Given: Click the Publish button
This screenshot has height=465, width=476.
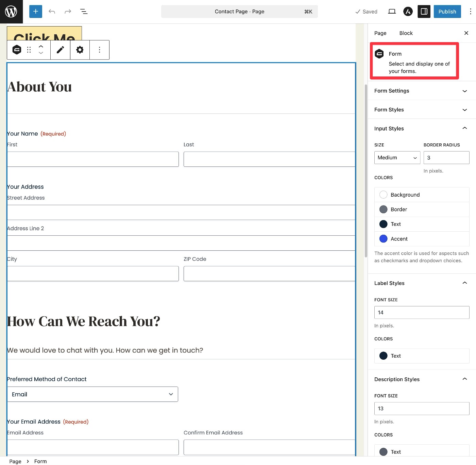Looking at the screenshot, I should [x=447, y=12].
